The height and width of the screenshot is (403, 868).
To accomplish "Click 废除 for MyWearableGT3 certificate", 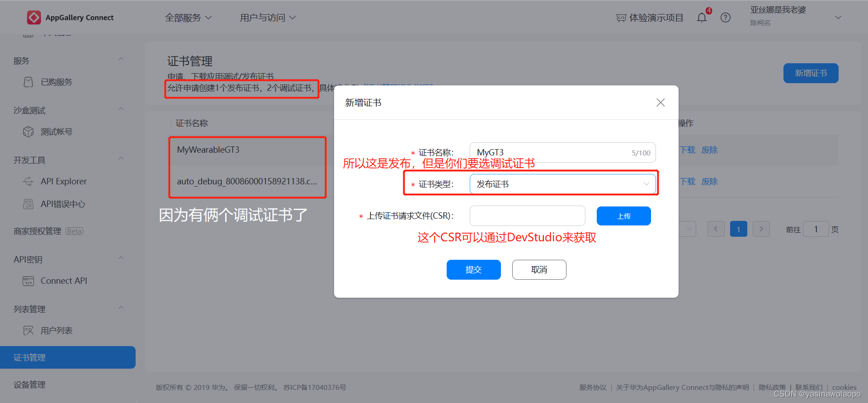I will click(x=710, y=150).
